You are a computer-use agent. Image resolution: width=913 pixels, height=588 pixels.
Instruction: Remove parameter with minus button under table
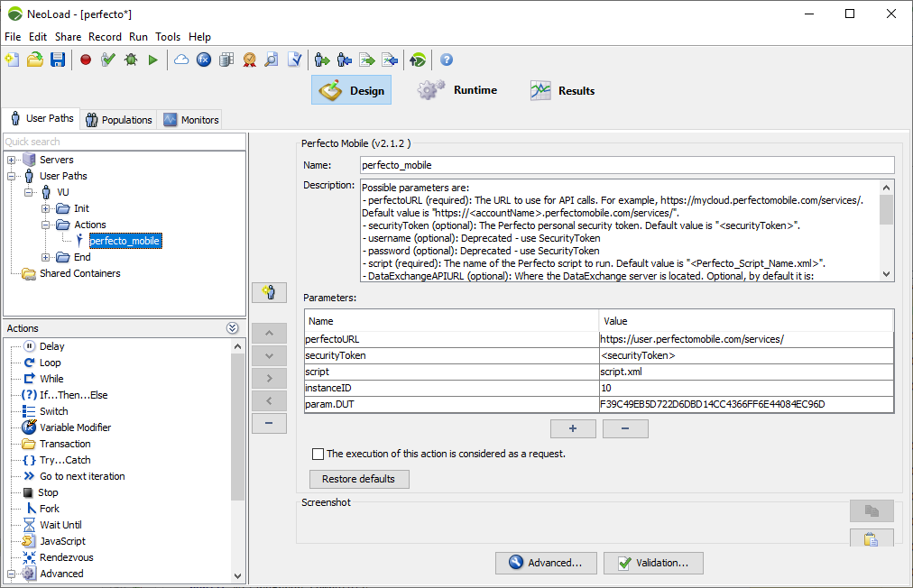625,428
